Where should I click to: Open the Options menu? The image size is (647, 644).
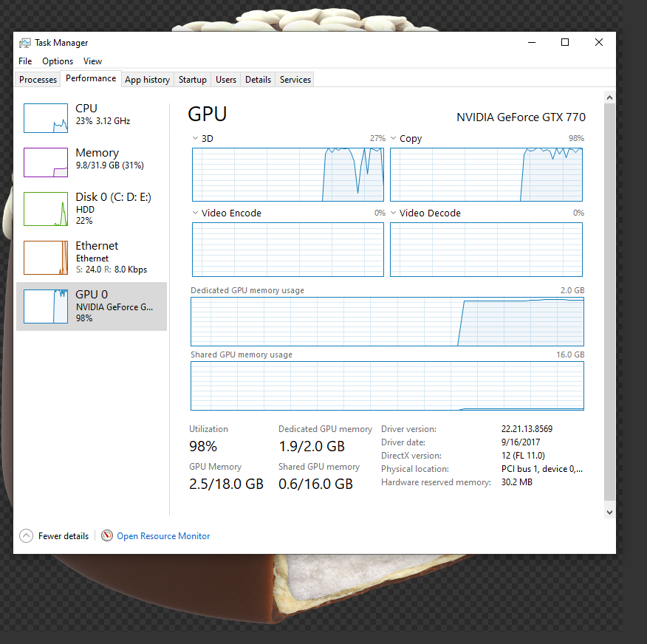click(58, 61)
